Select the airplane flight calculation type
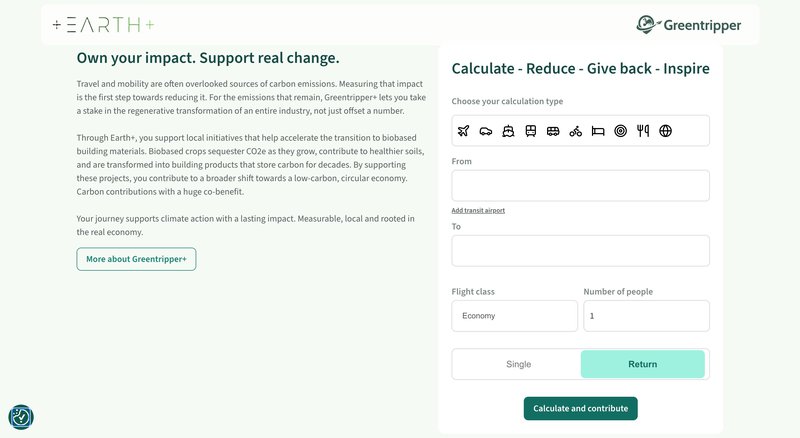This screenshot has width=800, height=438. coord(463,131)
